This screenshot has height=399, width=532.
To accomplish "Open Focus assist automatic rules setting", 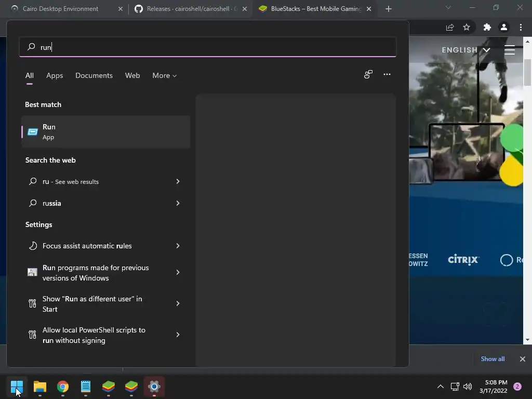I will [x=105, y=246].
